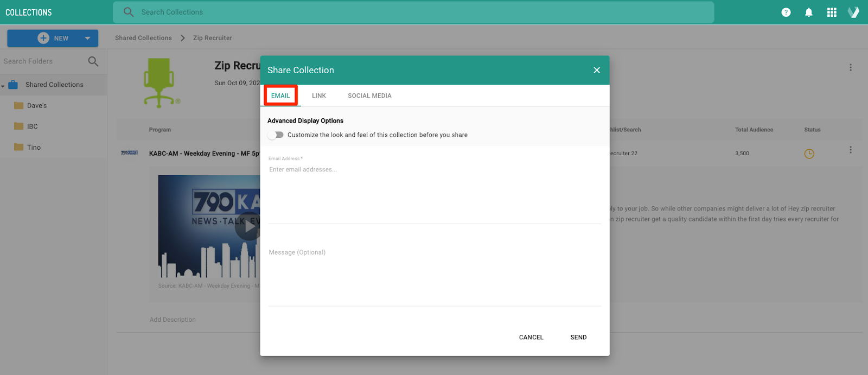Open the notifications bell
Screen dimensions: 868x375
[x=809, y=12]
